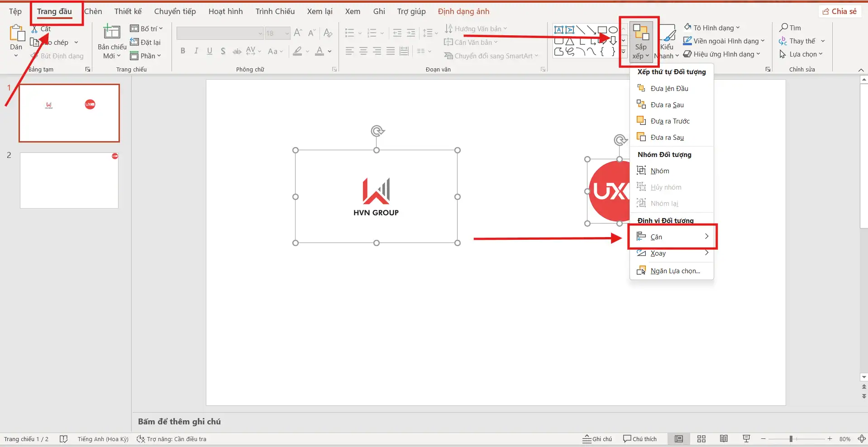Click the Cắt (Cut) scissors icon
The width and height of the screenshot is (868, 447).
coord(34,29)
